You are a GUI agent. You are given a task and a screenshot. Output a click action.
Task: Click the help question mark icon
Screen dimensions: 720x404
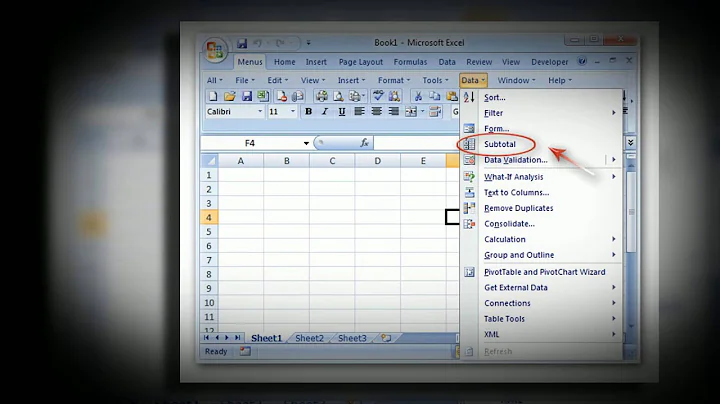pyautogui.click(x=582, y=61)
